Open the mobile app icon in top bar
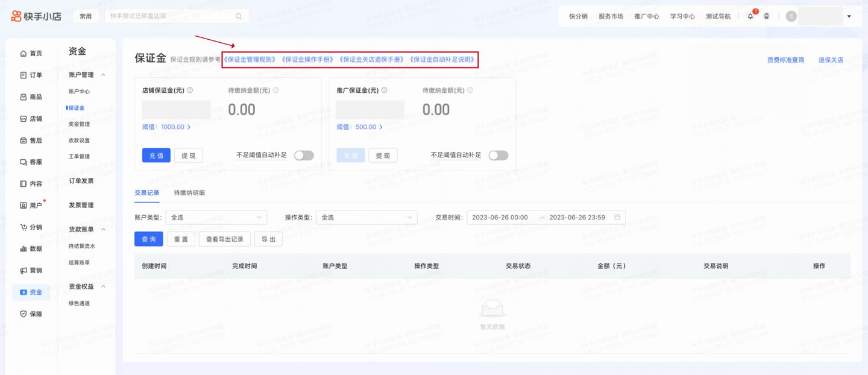This screenshot has width=868, height=375. pos(767,16)
